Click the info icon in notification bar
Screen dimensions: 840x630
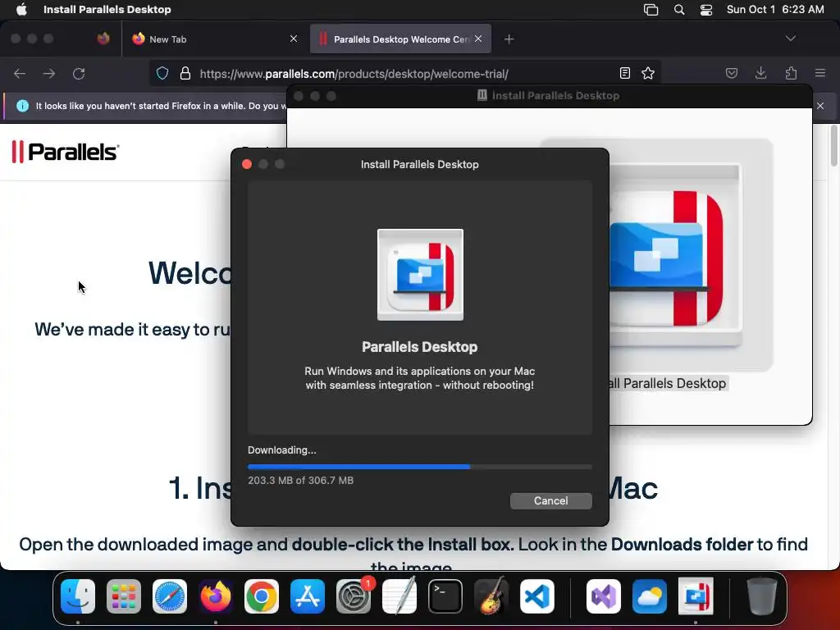click(22, 106)
